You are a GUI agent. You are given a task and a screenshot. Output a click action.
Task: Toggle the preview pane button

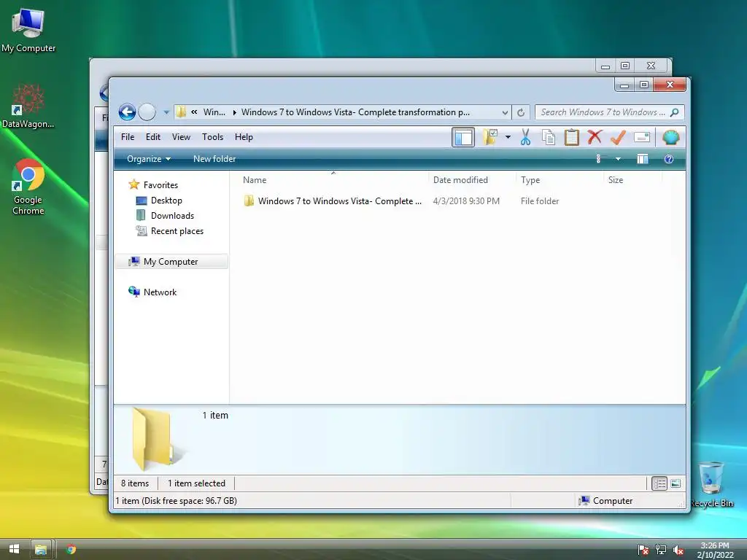coord(643,159)
